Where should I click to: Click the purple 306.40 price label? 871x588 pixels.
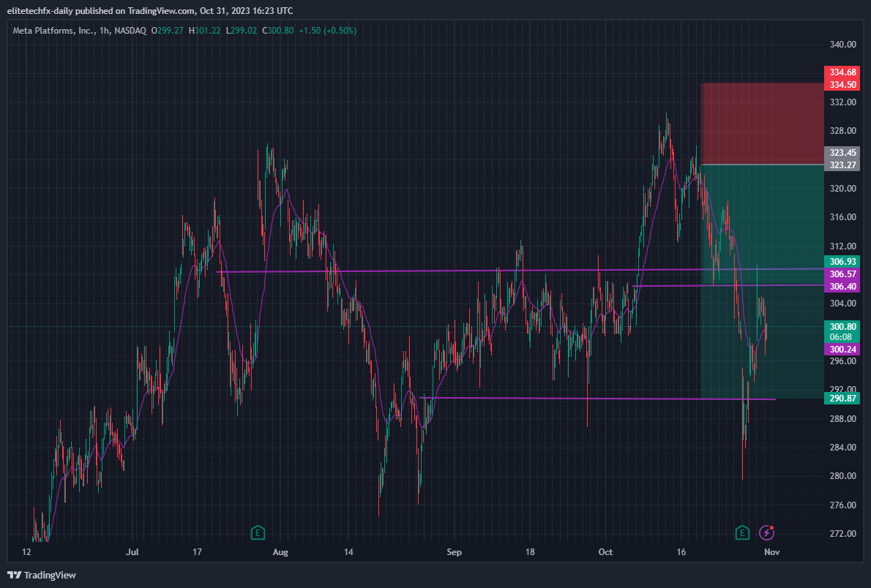842,287
